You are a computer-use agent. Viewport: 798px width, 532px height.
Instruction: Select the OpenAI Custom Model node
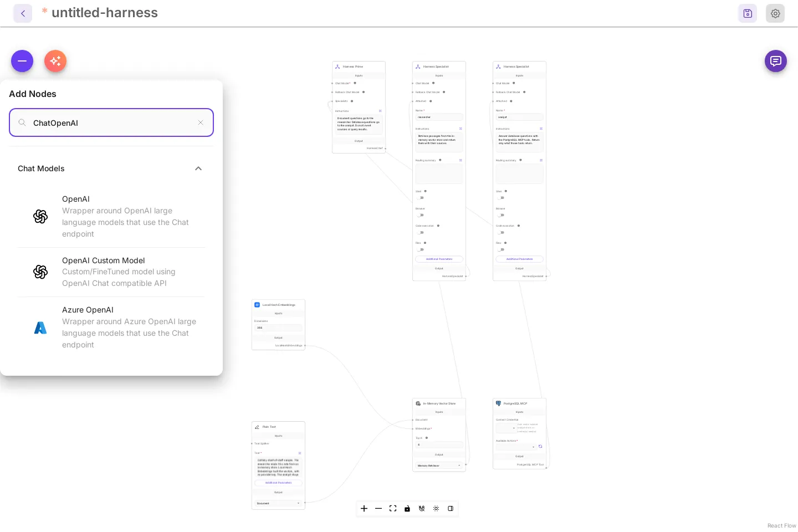click(x=111, y=272)
